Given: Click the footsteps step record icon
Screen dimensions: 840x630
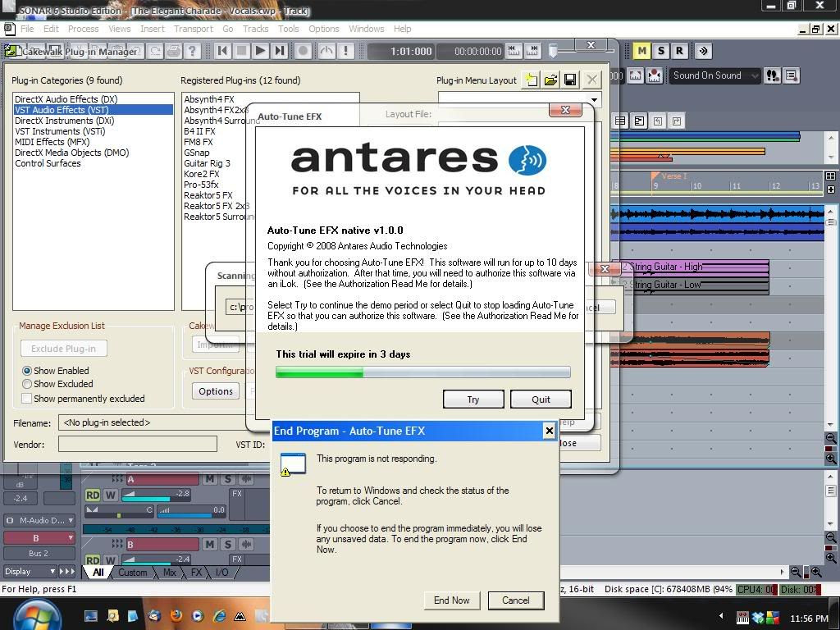Looking at the screenshot, I should [772, 75].
